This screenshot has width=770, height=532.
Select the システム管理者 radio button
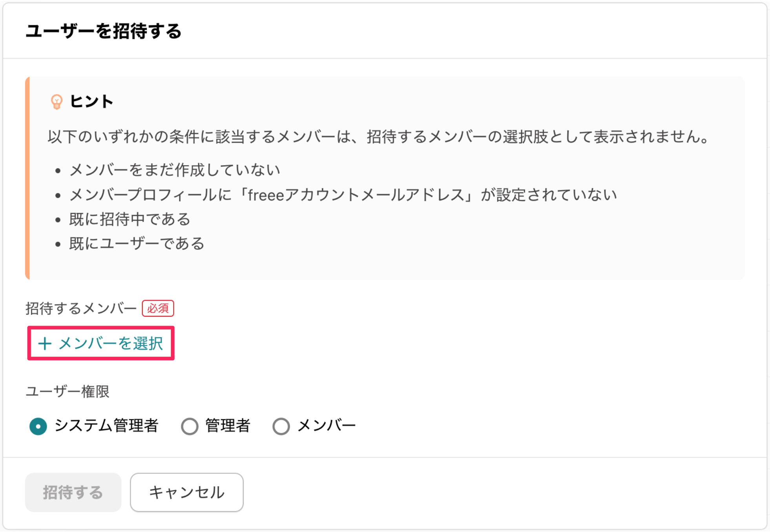[38, 426]
